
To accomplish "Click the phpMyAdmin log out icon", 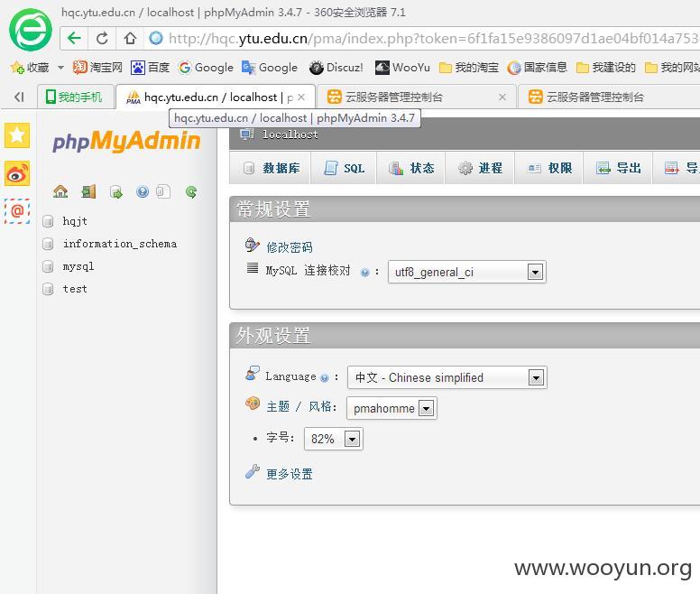I will pos(88,192).
